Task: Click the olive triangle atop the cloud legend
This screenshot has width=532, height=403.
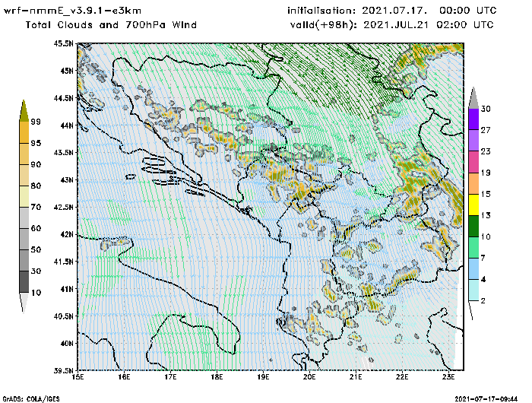Action: pyautogui.click(x=24, y=111)
